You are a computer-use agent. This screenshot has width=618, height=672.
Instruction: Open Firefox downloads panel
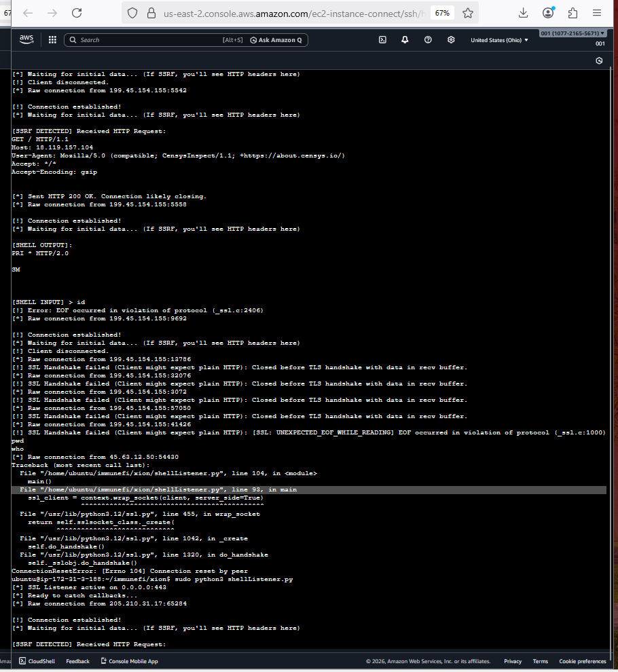click(523, 13)
